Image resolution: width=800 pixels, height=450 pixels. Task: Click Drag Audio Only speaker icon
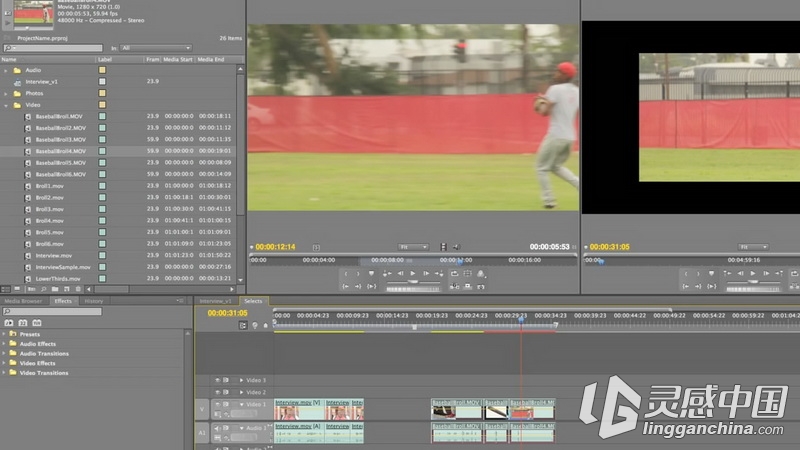(x=456, y=247)
